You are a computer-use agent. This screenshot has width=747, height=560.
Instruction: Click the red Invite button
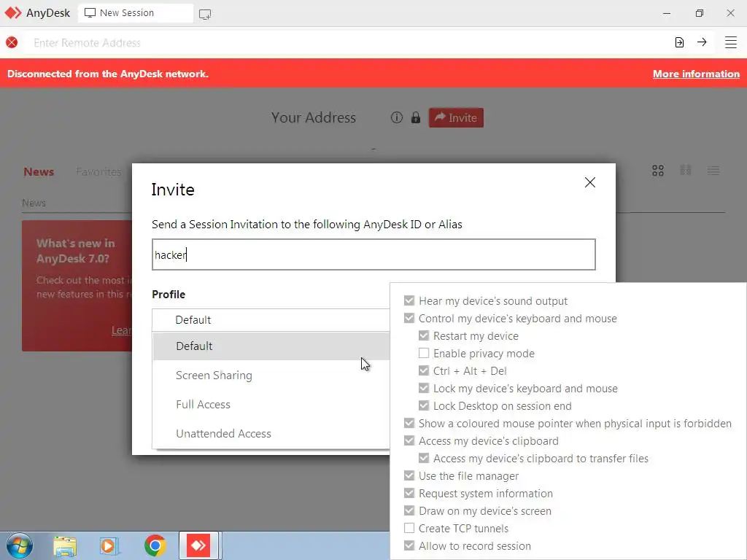point(456,117)
